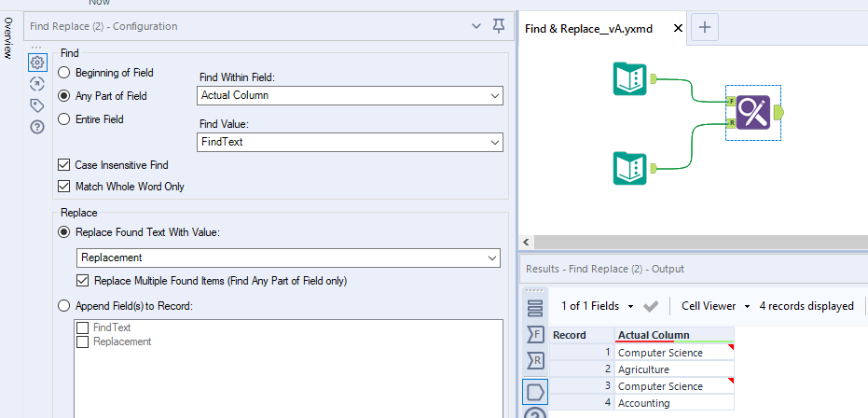Pin the Configuration window

coord(499,27)
